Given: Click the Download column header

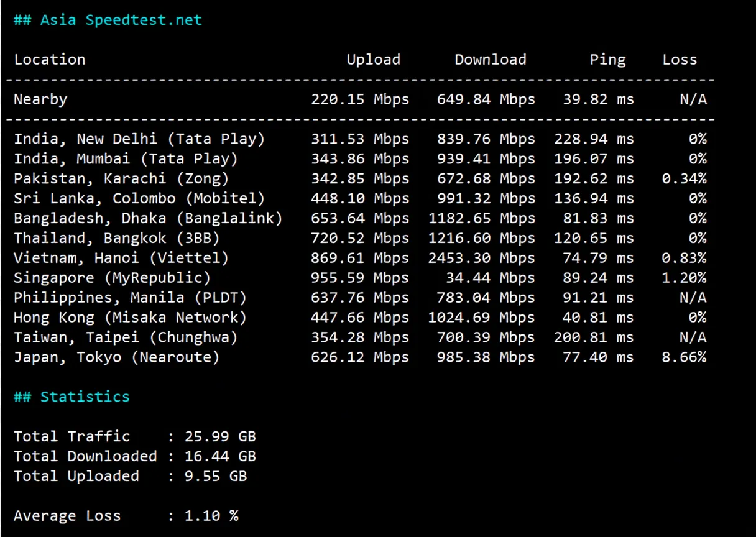Looking at the screenshot, I should point(490,59).
